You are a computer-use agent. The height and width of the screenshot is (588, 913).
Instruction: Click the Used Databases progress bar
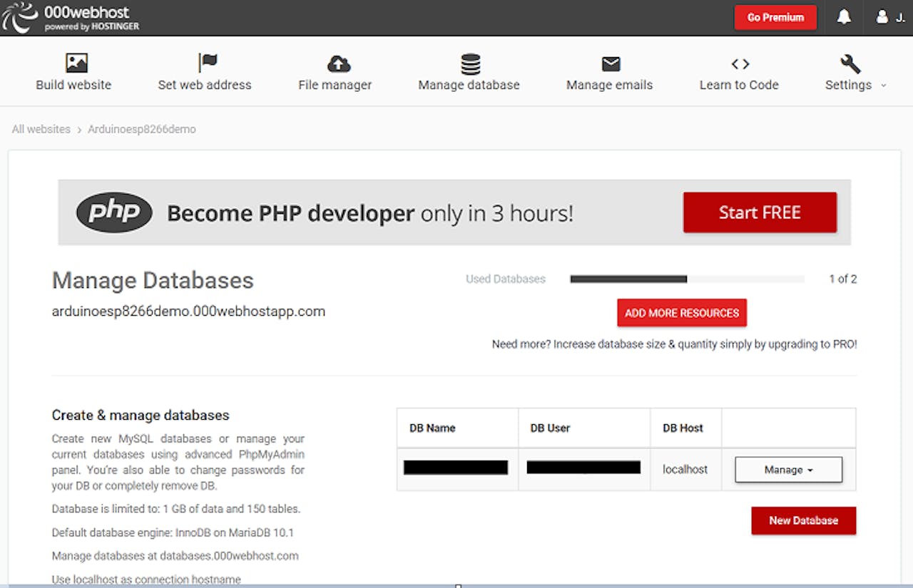686,279
